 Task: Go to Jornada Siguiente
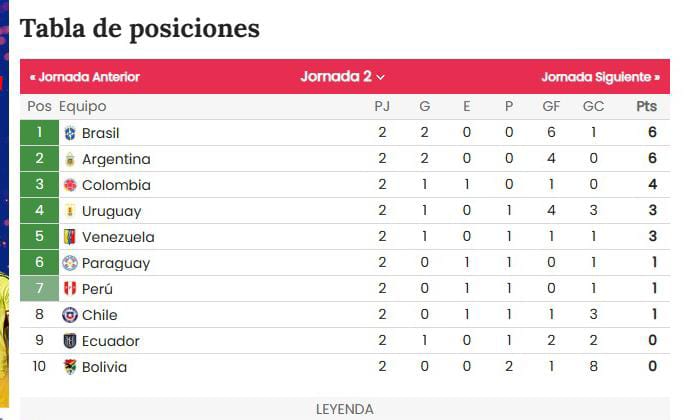pos(601,77)
